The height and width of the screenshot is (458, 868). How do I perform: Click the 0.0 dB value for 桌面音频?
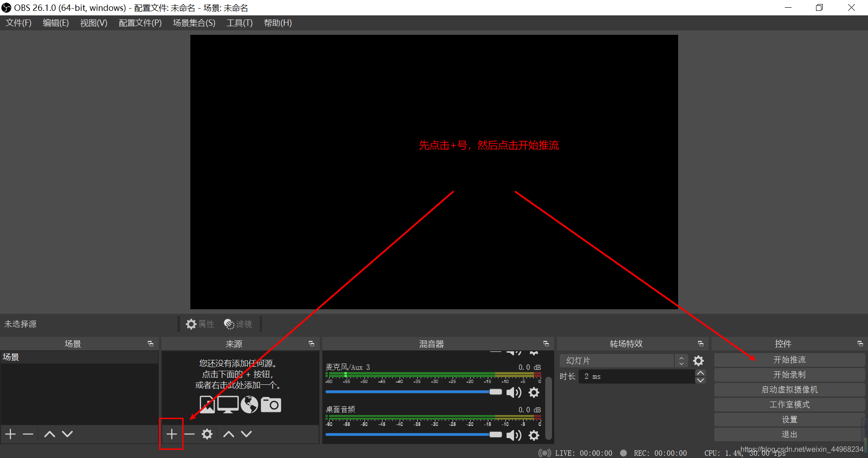click(529, 410)
